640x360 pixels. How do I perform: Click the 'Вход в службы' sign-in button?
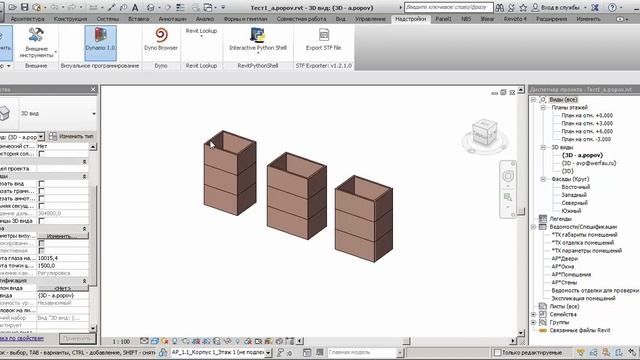[x=560, y=7]
